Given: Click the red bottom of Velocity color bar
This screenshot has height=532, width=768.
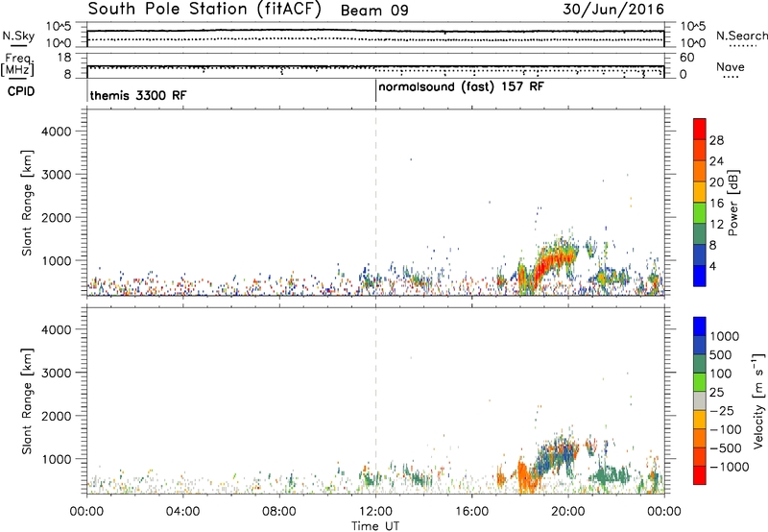Looking at the screenshot, I should pos(700,475).
